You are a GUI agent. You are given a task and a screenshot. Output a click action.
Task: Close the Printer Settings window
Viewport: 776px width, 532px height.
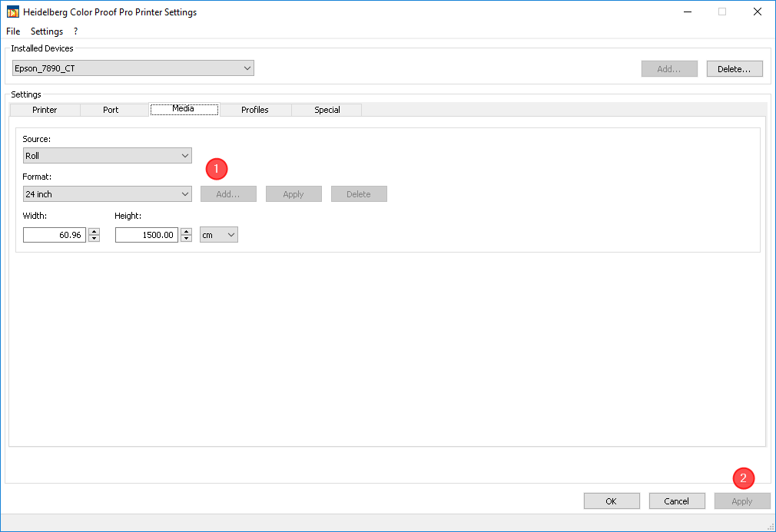(x=758, y=12)
